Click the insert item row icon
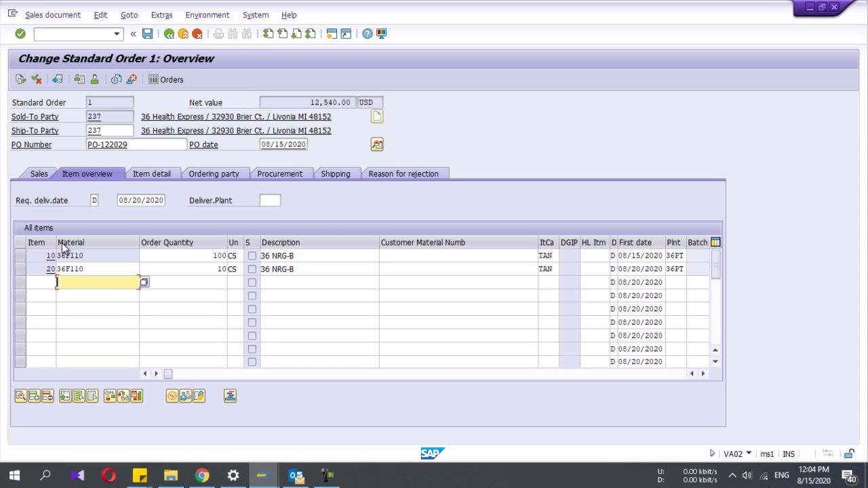This screenshot has width=868, height=488. click(x=34, y=396)
